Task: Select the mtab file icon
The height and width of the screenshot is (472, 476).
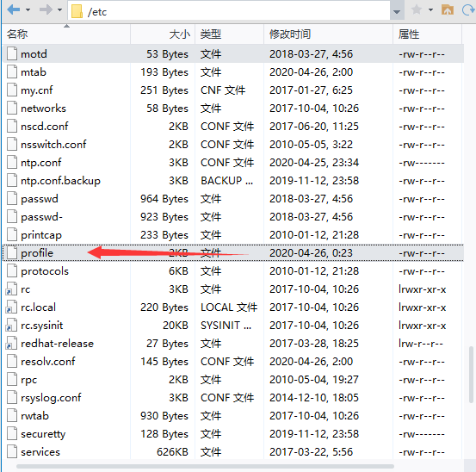Action: coord(12,72)
